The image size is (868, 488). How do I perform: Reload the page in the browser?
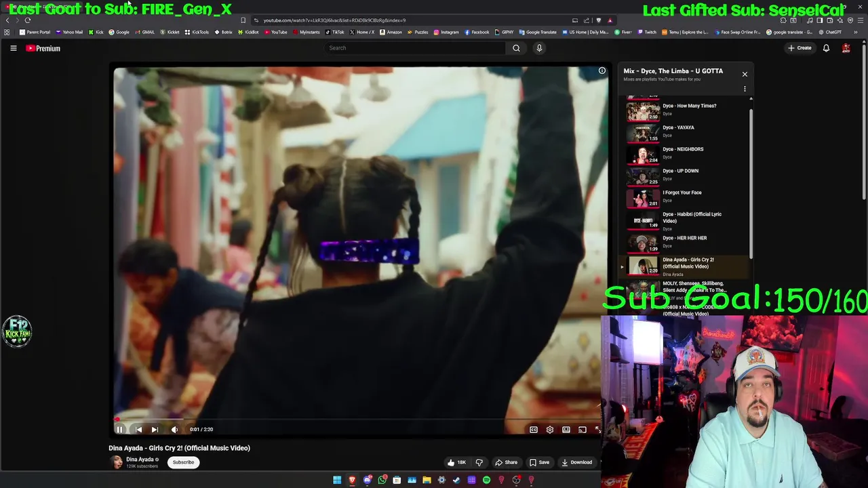click(x=28, y=20)
